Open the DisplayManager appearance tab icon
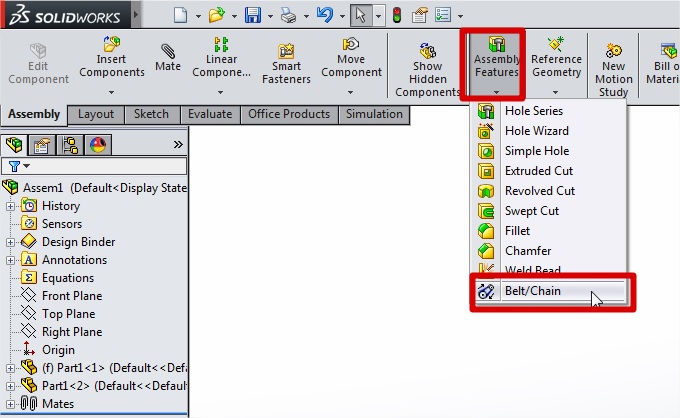Viewport: 680px width, 418px height. [x=99, y=144]
